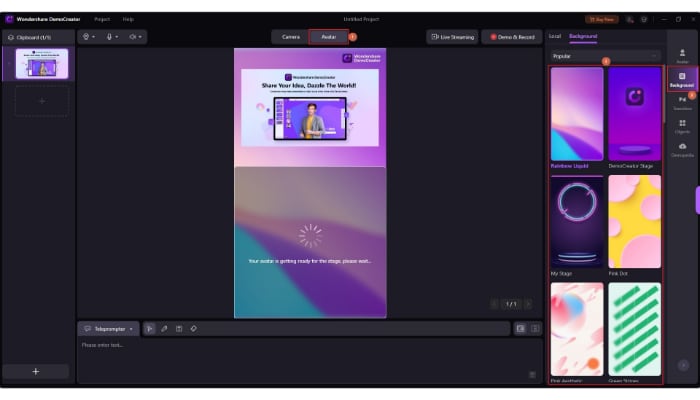Click the teleprompter text input area

(x=310, y=360)
